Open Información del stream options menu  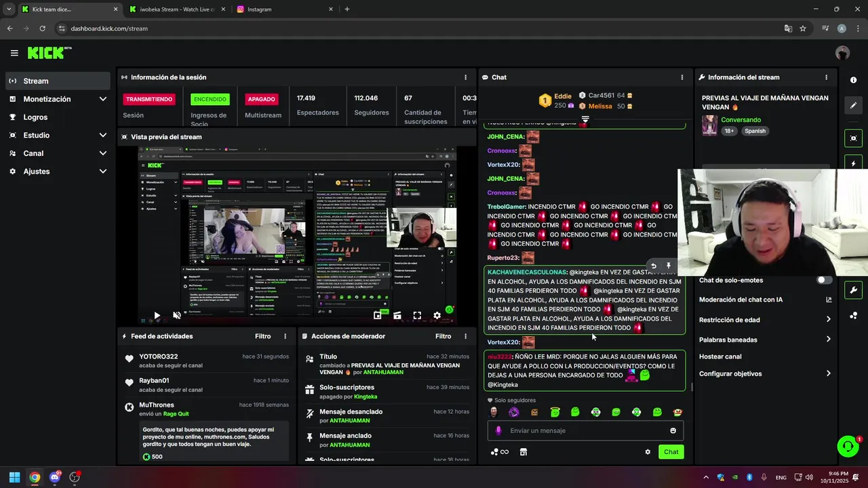pyautogui.click(x=826, y=77)
